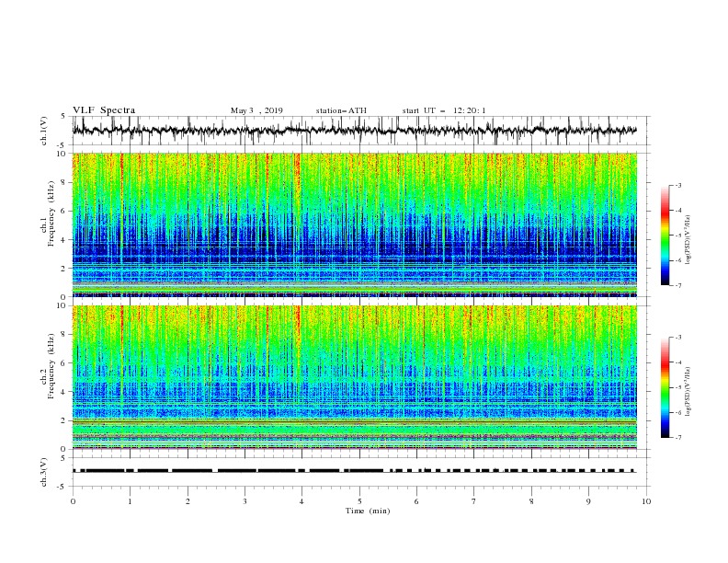728x563 pixels.
Task: Click the "7" tick on the time axis
Action: click(474, 501)
